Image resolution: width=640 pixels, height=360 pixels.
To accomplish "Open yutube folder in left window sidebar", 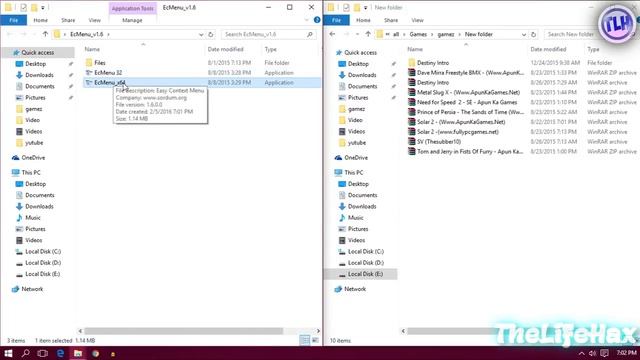I will (34, 143).
